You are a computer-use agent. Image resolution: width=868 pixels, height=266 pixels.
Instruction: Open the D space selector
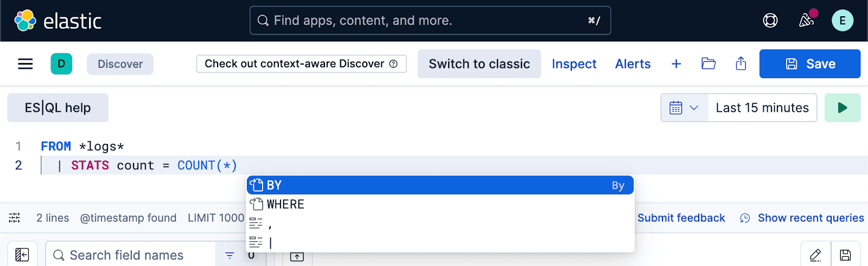click(61, 64)
